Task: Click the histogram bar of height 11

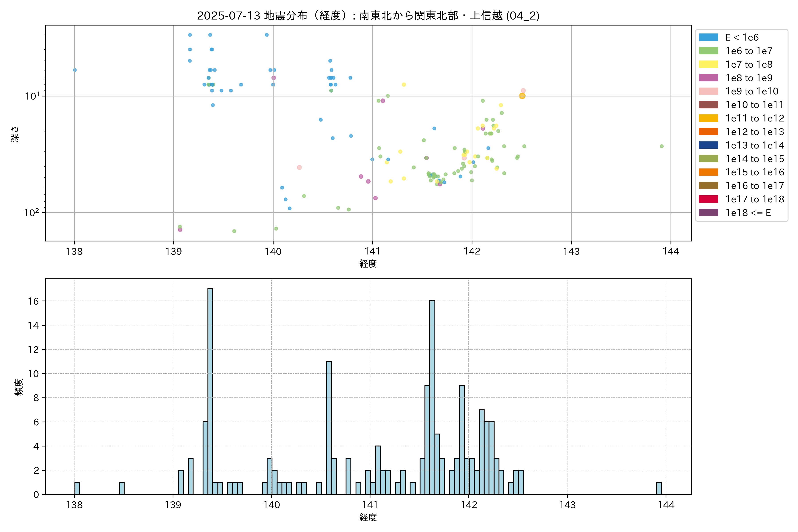Action: point(329,428)
